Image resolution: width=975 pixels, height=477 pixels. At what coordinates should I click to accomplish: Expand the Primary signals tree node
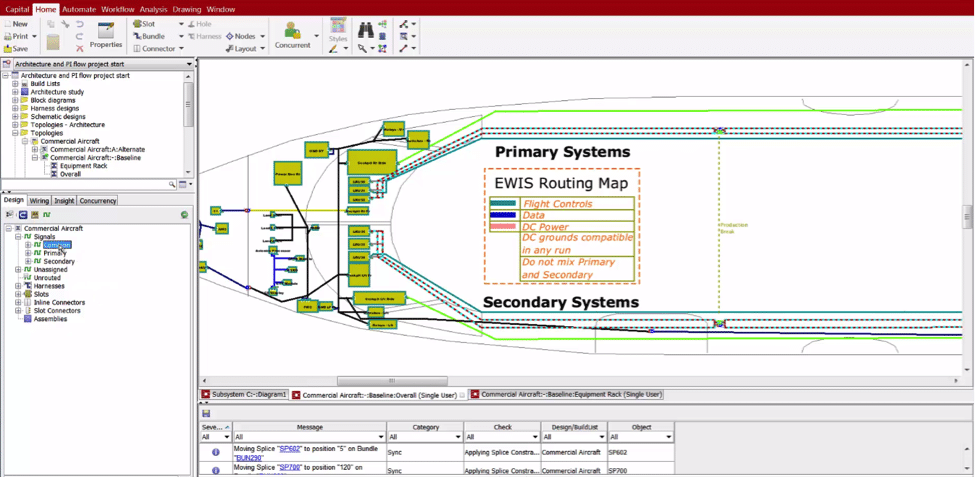click(x=28, y=254)
